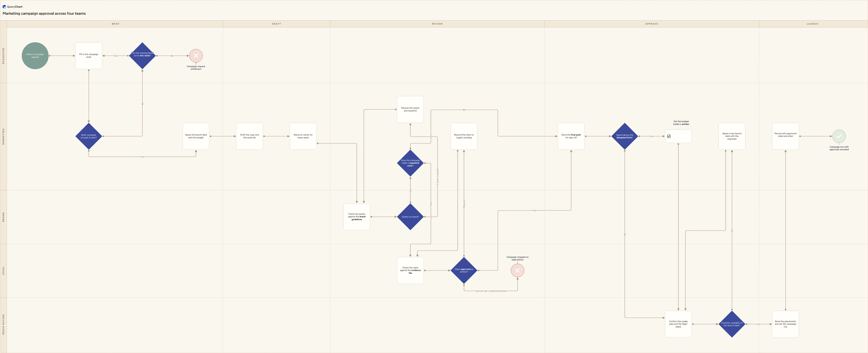Select the 'Spend above the delegated limit?' diamond
The height and width of the screenshot is (353, 868).
[x=624, y=136]
